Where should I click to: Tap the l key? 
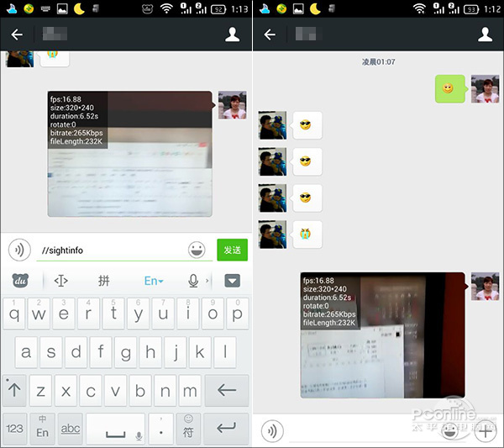pos(225,352)
